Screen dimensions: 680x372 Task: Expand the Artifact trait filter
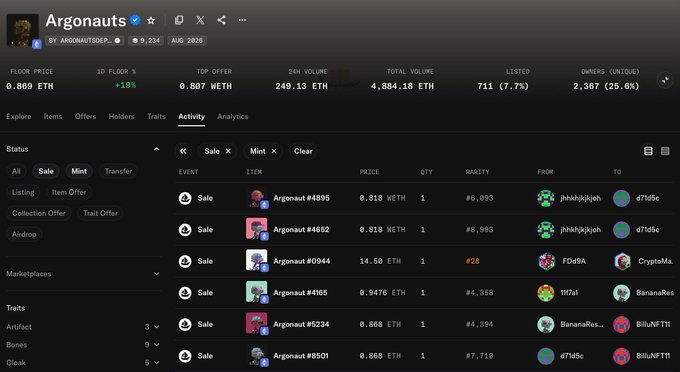[83, 326]
